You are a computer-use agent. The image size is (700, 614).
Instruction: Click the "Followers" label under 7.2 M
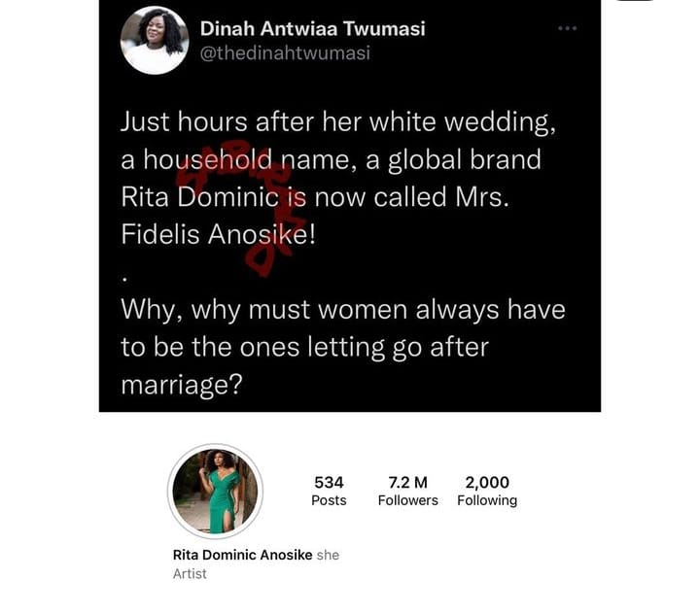[407, 500]
